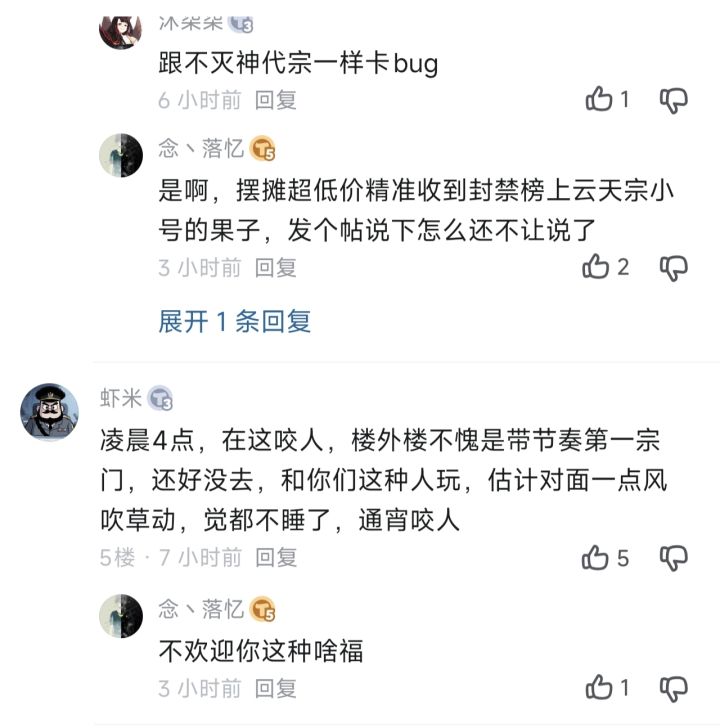Dislike 念丶落忆's comment about 摆摊超低价
The width and height of the screenshot is (720, 728).
click(x=675, y=267)
